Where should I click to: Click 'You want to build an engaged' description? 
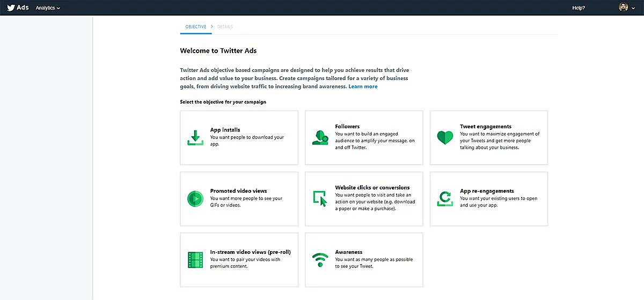(375, 141)
